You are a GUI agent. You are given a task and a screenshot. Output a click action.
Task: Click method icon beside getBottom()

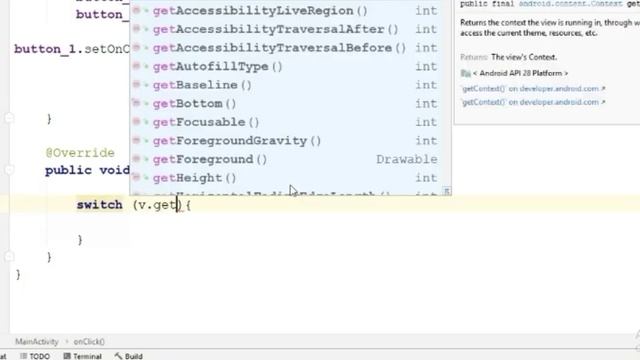pos(137,103)
